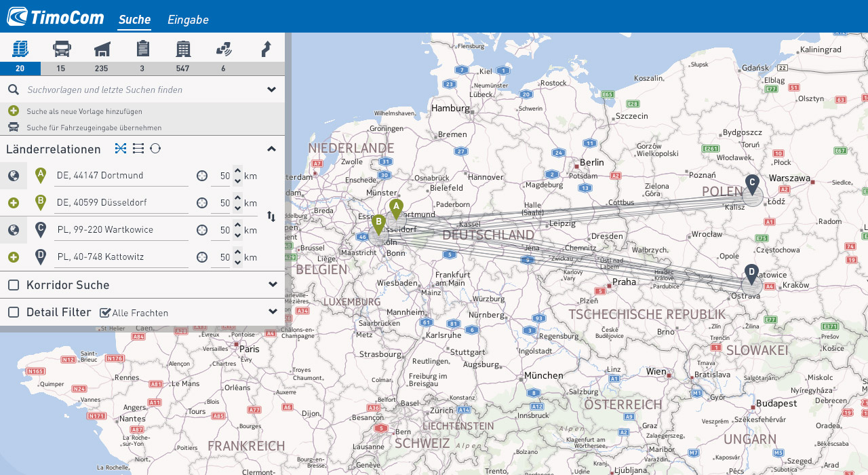Open the company building directory icon
This screenshot has width=868, height=475.
[x=183, y=49]
